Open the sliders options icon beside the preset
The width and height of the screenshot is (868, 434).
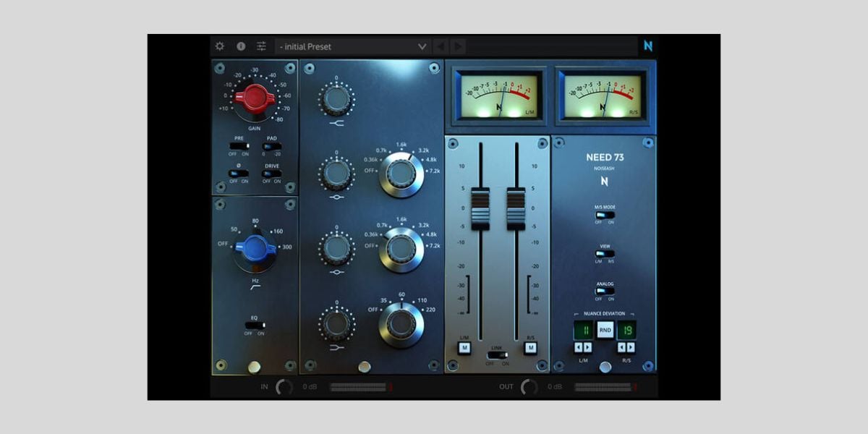pos(261,46)
